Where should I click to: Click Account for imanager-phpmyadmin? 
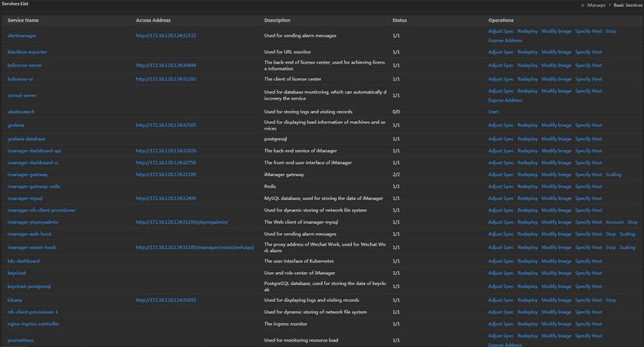click(x=614, y=222)
